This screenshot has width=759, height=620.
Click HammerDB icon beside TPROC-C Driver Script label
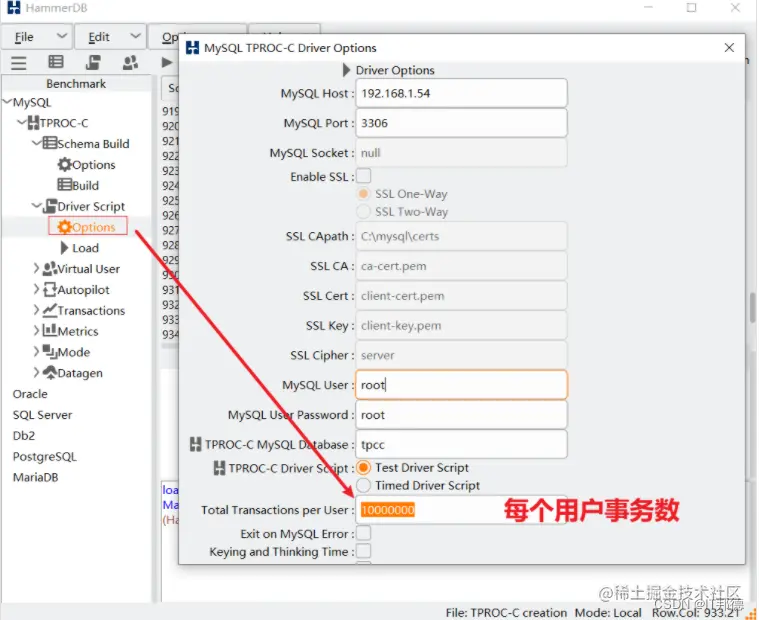click(219, 468)
